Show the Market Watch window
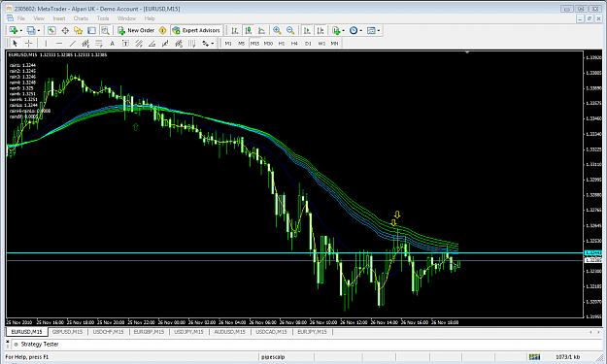 pos(51,30)
